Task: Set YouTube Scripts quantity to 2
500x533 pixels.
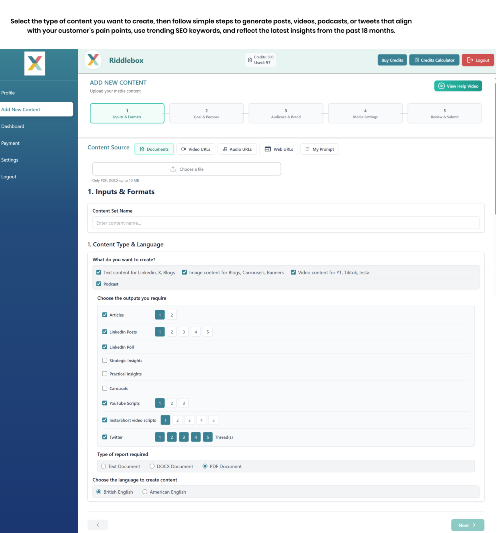Action: 172,403
